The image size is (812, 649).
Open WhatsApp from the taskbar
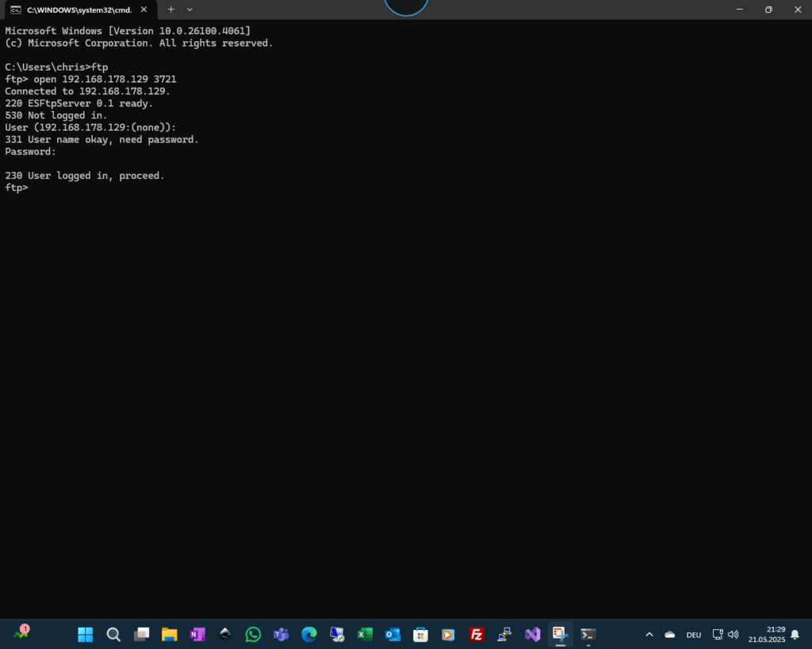(253, 635)
